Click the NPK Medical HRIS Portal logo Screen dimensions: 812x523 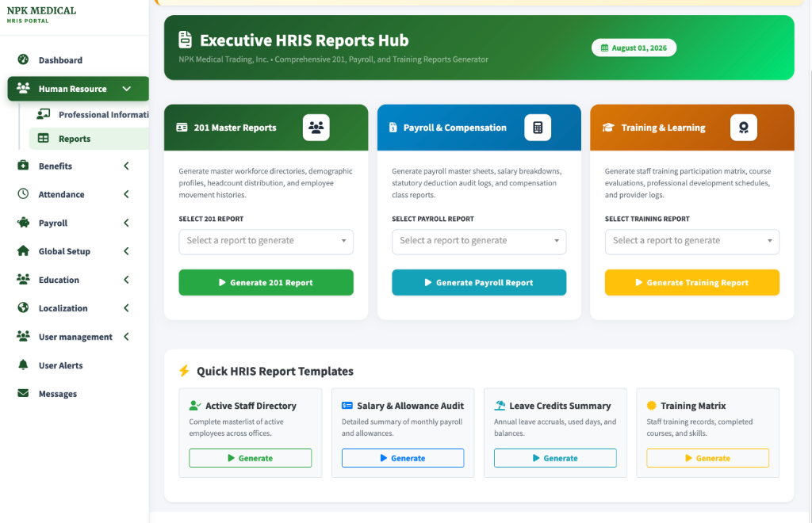coord(41,14)
